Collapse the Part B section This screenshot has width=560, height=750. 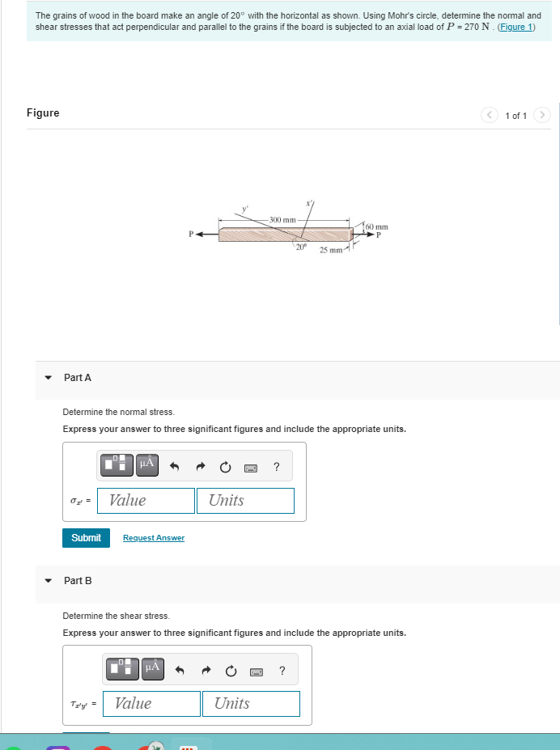47,580
